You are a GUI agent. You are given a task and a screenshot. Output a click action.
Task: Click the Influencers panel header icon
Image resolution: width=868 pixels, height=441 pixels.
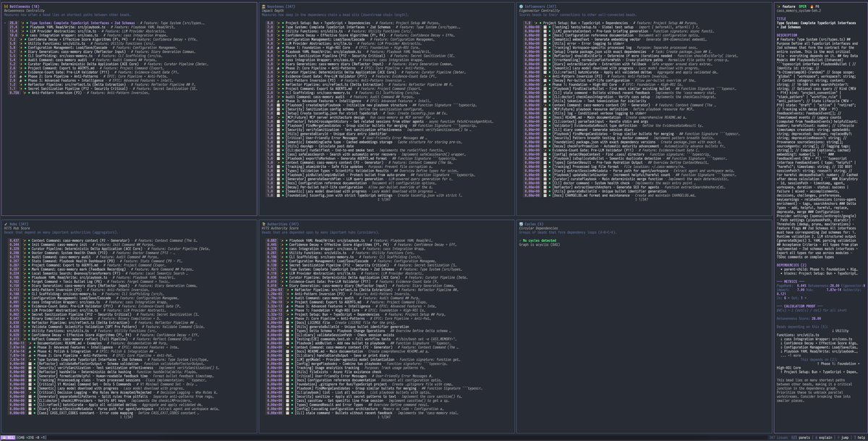pos(521,7)
